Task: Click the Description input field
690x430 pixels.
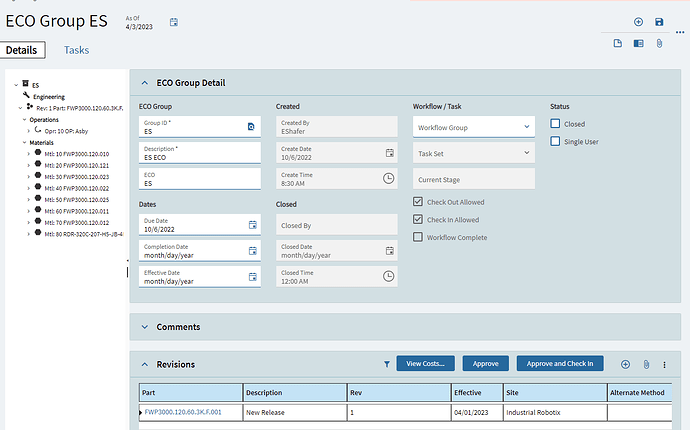Action: [x=200, y=156]
